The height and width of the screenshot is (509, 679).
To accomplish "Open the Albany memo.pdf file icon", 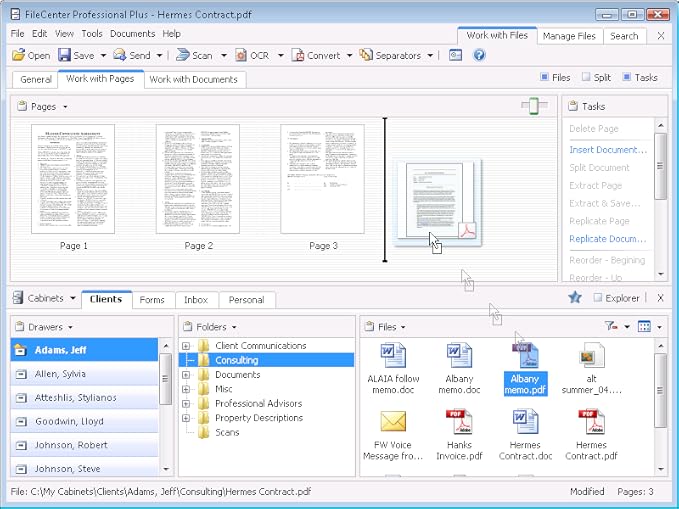I will click(x=525, y=356).
